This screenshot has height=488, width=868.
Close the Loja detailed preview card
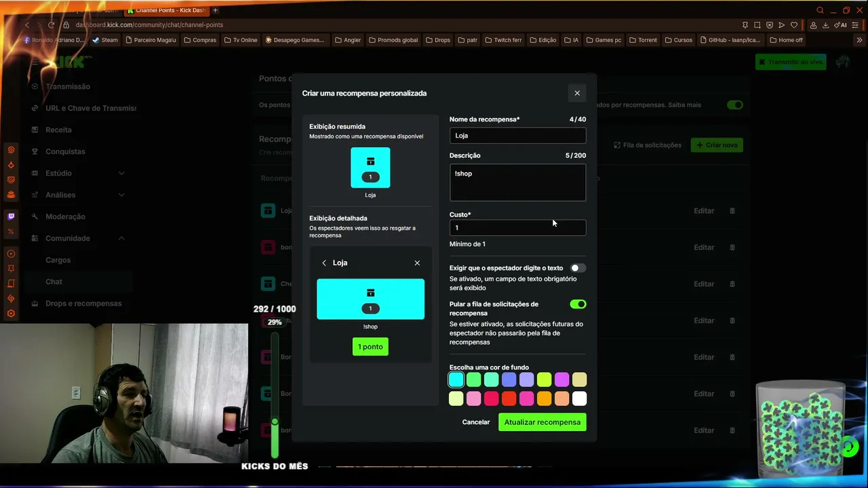(417, 263)
